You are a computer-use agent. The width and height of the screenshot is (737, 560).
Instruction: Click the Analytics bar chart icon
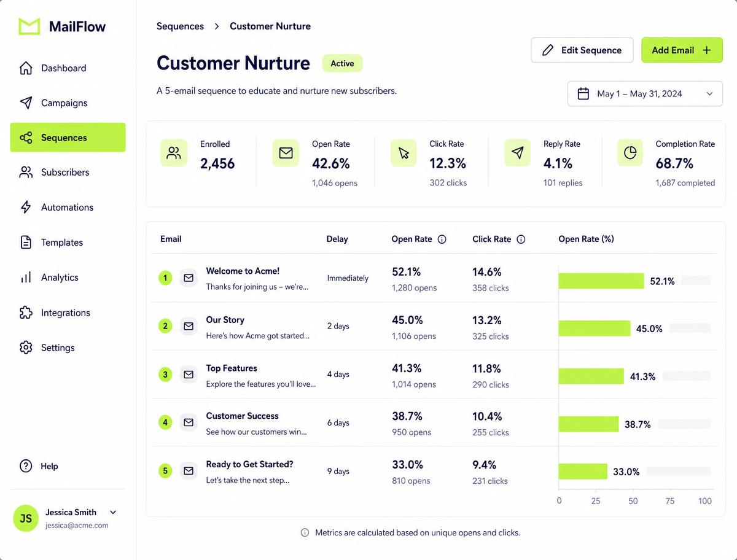coord(26,278)
